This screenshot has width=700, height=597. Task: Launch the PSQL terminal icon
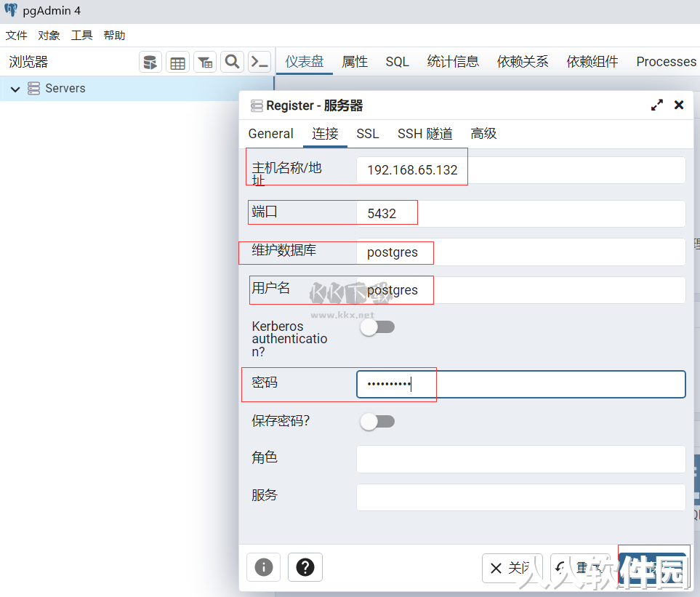click(260, 62)
